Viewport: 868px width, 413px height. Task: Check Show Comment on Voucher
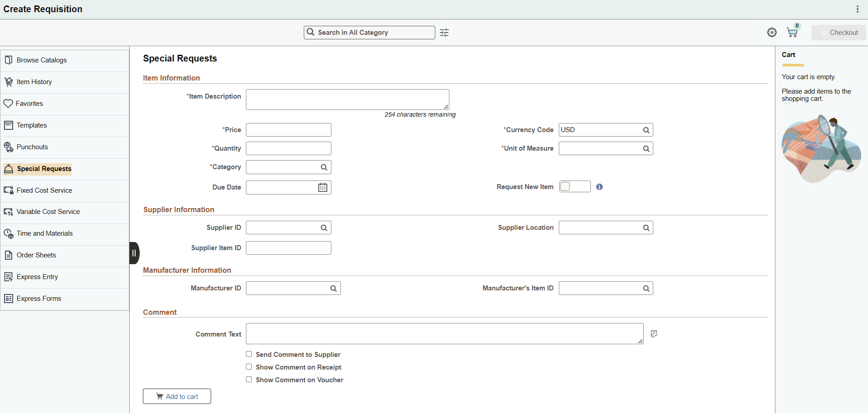[249, 380]
